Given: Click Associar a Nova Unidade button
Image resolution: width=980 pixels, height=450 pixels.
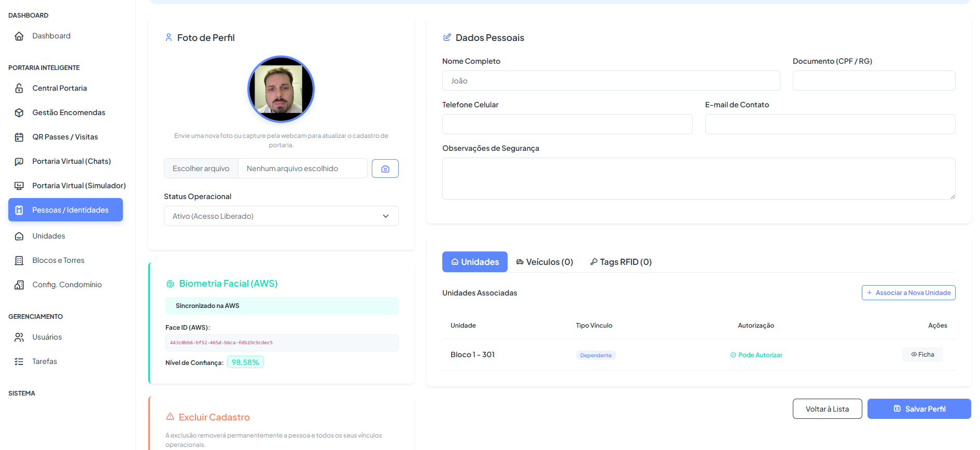Looking at the screenshot, I should point(908,293).
